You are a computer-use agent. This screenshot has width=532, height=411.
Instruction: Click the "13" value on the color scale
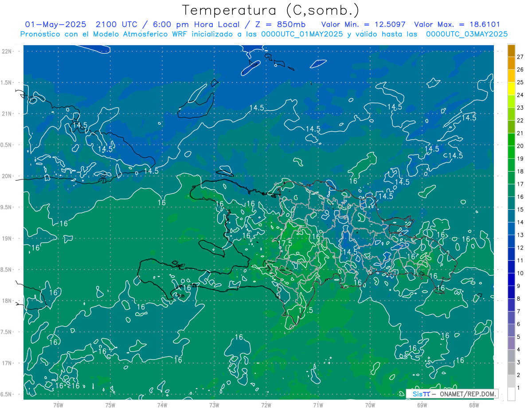(520, 235)
